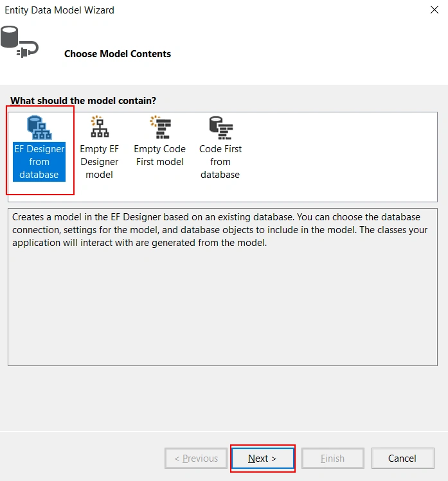The width and height of the screenshot is (448, 481).
Task: Click the disabled Finish button
Action: 333,459
